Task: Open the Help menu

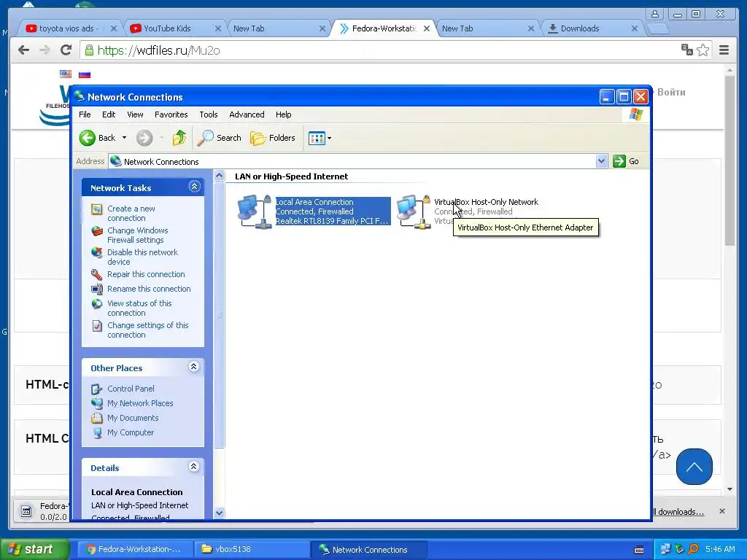Action: tap(284, 114)
